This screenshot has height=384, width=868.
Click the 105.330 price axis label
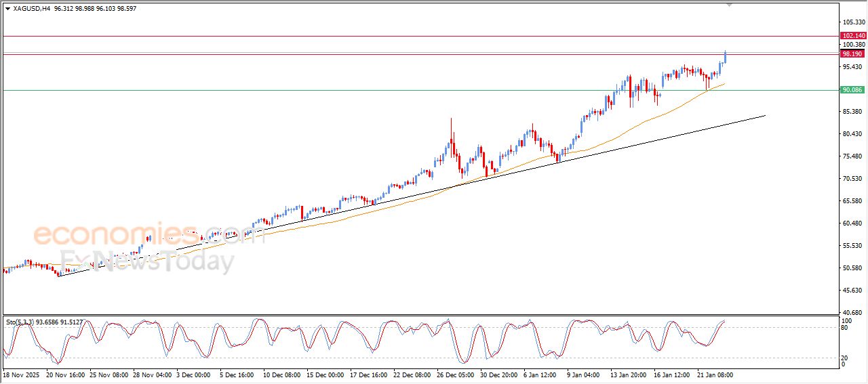tap(852, 22)
